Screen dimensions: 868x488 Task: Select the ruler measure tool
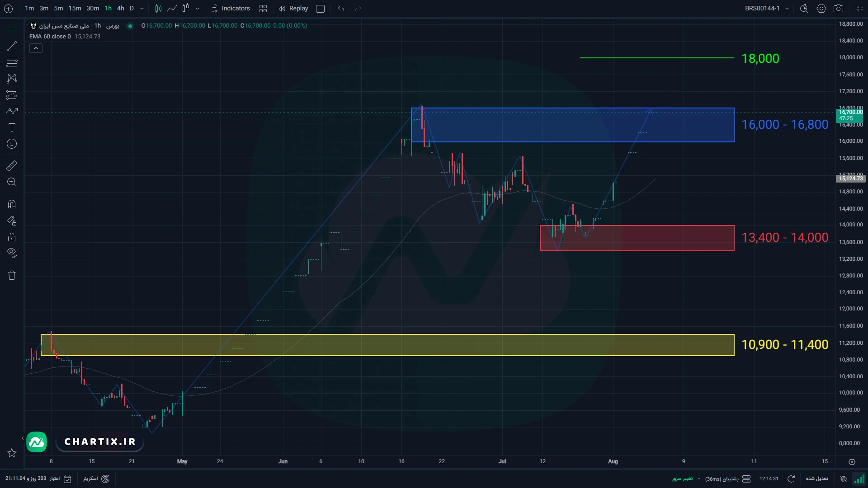(12, 166)
